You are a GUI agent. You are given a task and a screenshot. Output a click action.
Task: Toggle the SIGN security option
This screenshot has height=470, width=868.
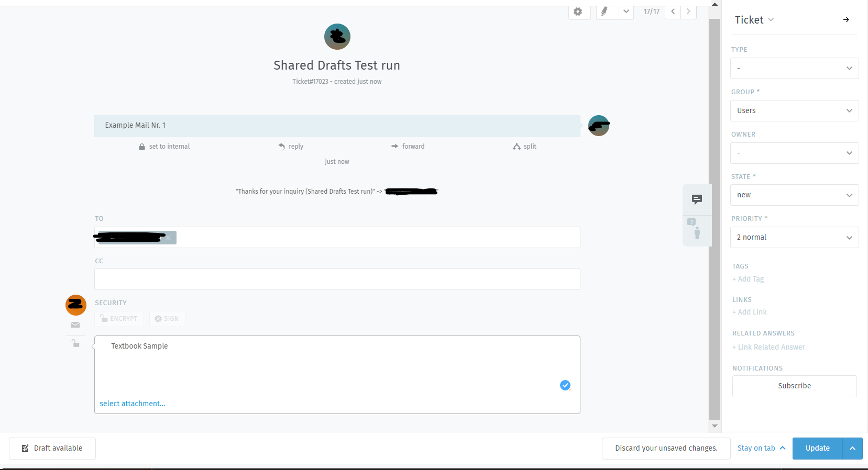[x=167, y=319]
